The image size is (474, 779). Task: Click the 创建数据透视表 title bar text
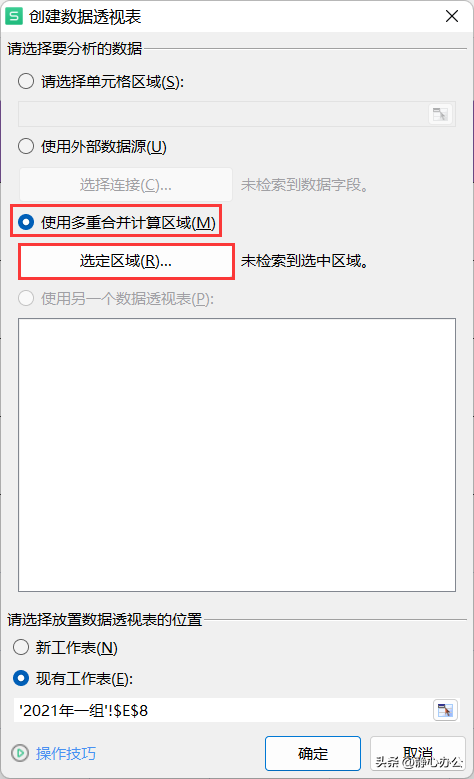click(x=85, y=17)
